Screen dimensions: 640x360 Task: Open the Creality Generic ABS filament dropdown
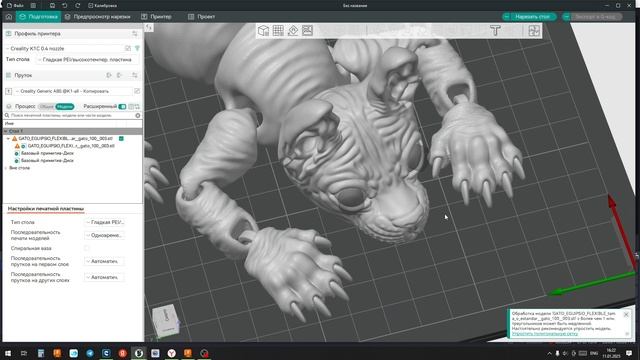click(73, 91)
